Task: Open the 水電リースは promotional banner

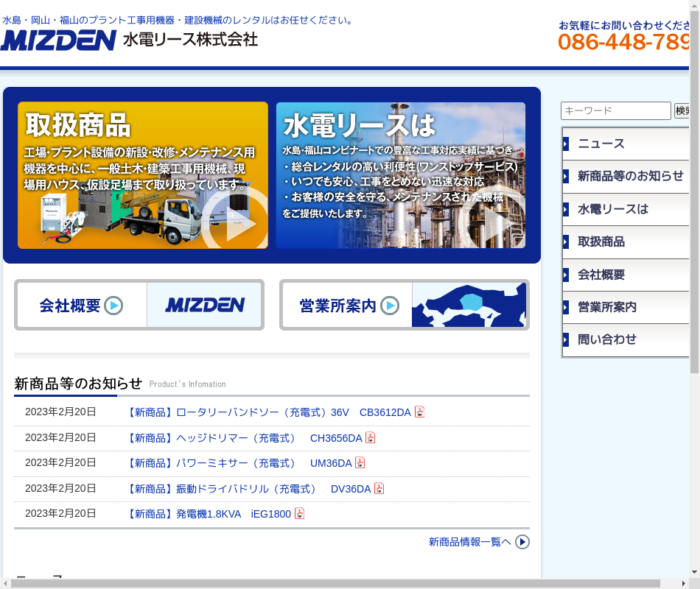Action: tap(401, 175)
